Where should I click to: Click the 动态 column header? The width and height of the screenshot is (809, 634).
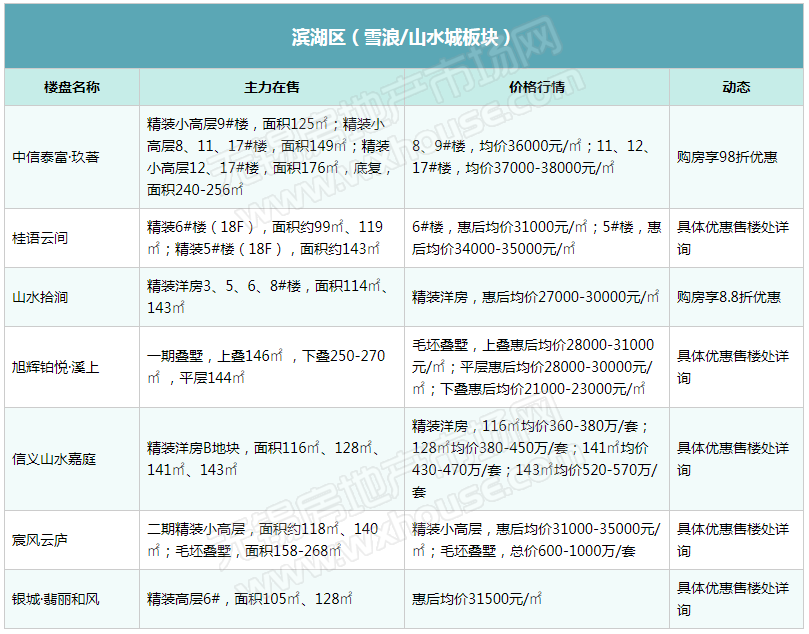pyautogui.click(x=735, y=87)
